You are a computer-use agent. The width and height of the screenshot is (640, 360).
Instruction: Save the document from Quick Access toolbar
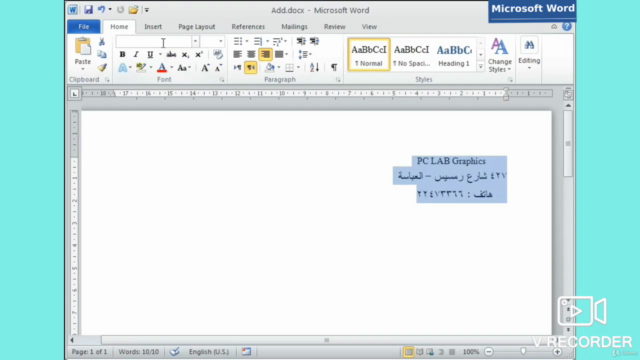[x=88, y=10]
